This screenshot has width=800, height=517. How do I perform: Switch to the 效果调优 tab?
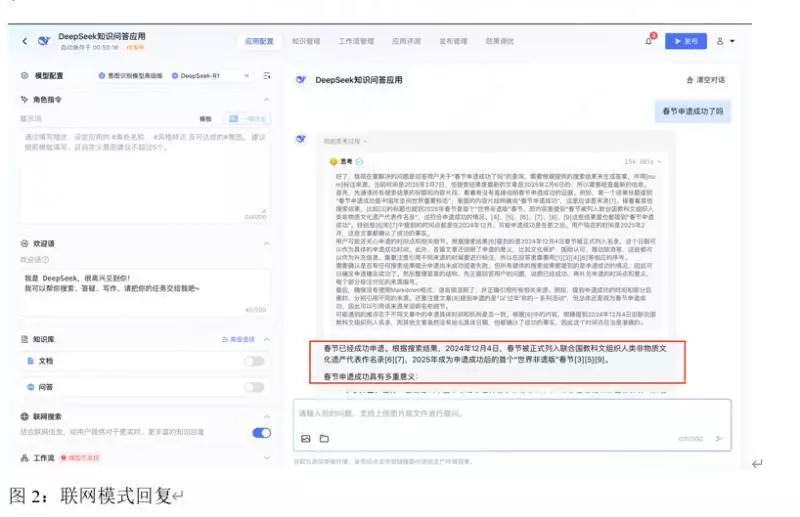point(500,41)
